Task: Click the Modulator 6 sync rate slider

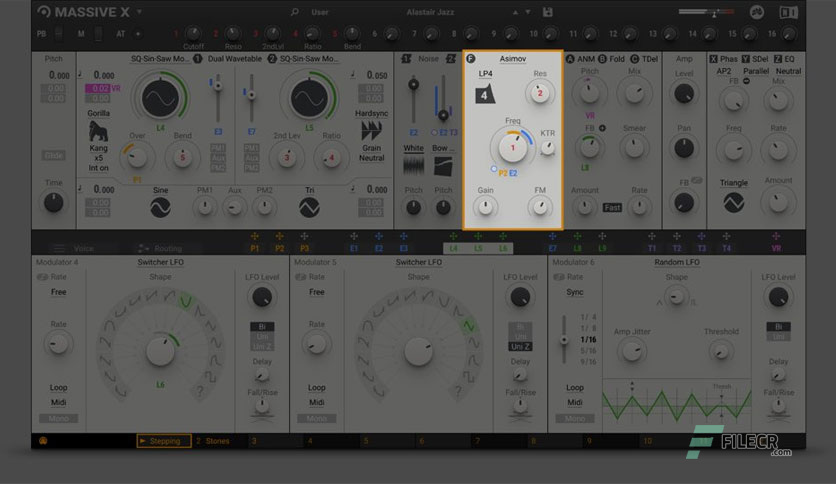Action: pyautogui.click(x=564, y=340)
